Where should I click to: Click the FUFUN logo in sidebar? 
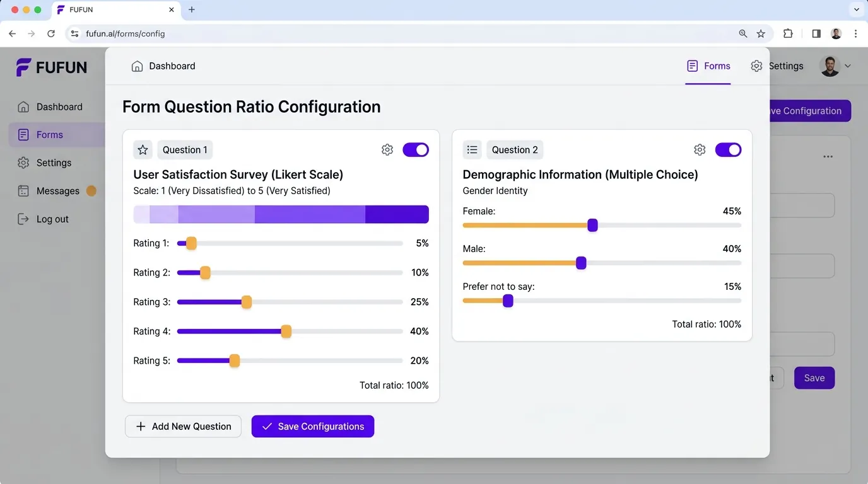52,67
